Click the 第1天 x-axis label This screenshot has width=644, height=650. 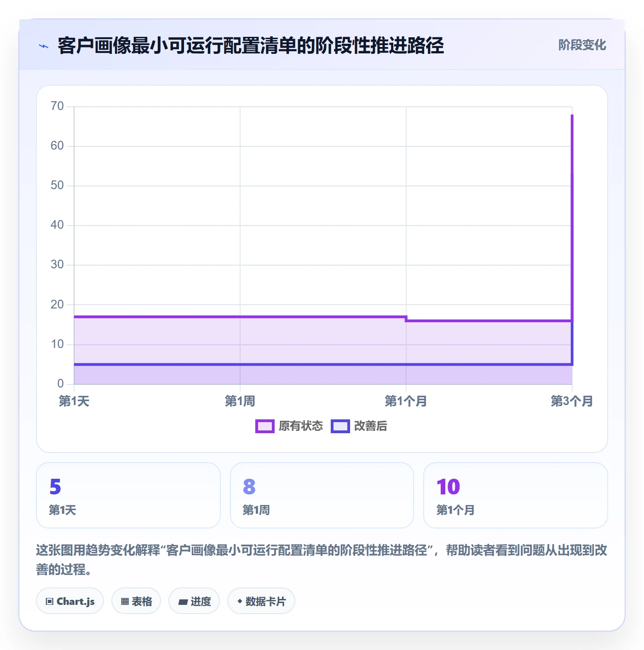point(74,401)
